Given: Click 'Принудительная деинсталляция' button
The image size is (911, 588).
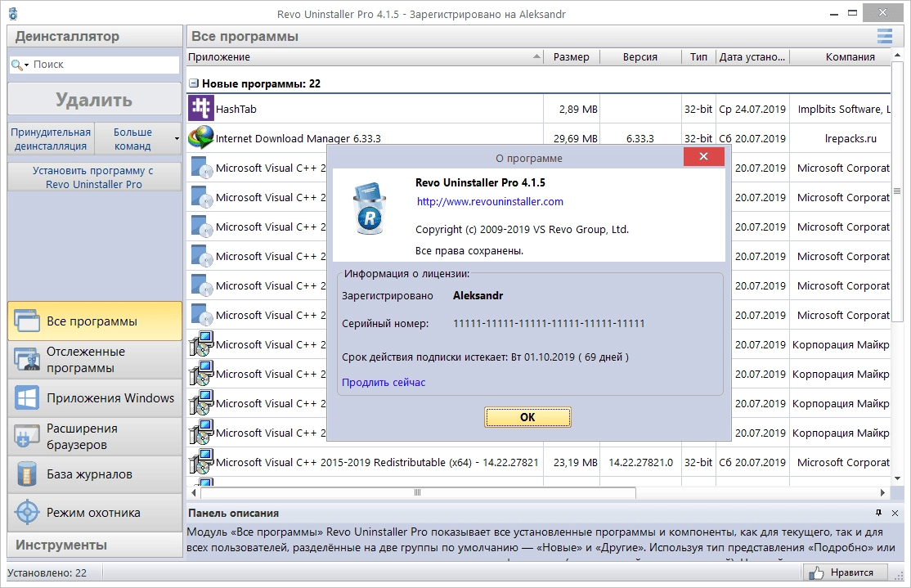Looking at the screenshot, I should pos(52,139).
